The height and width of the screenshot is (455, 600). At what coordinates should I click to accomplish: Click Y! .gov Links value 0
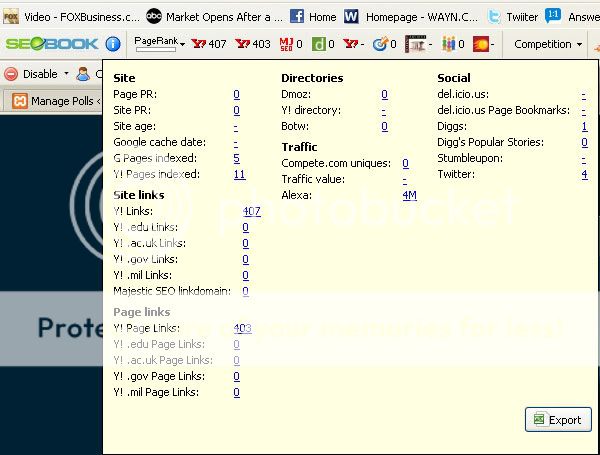click(x=246, y=259)
